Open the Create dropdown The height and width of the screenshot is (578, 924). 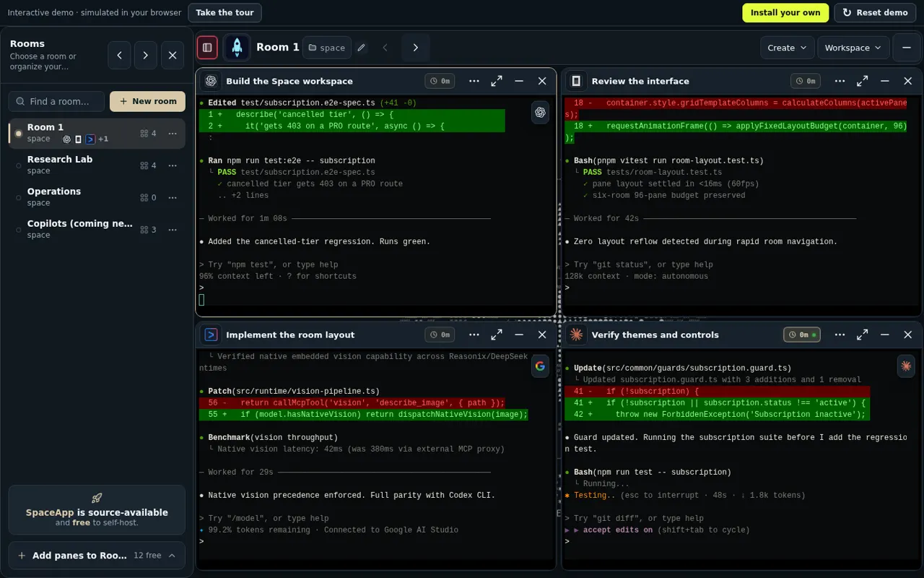(x=788, y=48)
